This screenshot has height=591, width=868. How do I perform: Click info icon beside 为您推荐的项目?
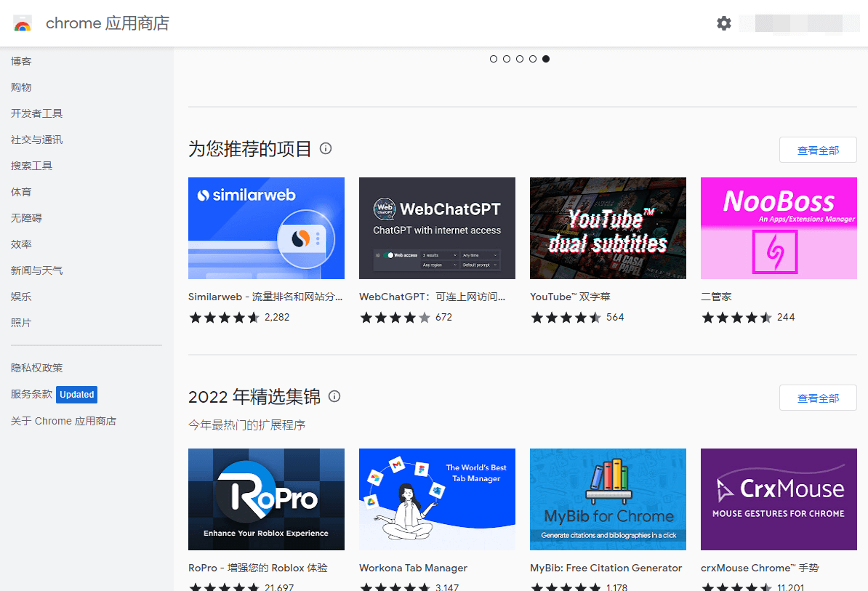[x=326, y=148]
